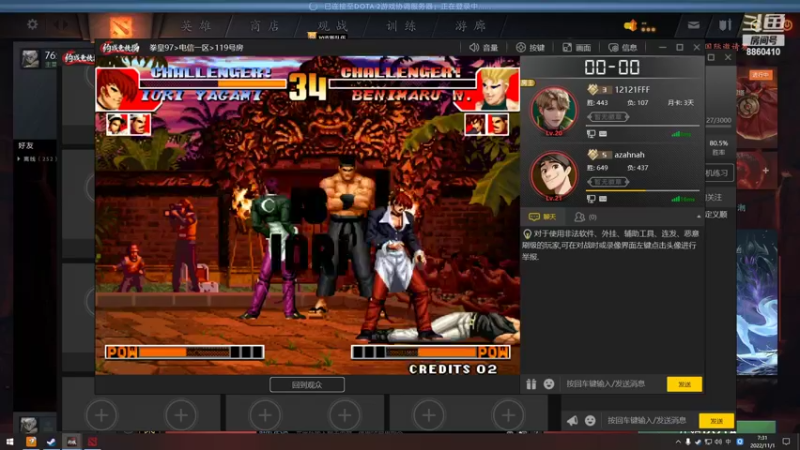This screenshot has height=450, width=800.
Task: Collapse chat panel with small arrow
Action: [x=698, y=217]
